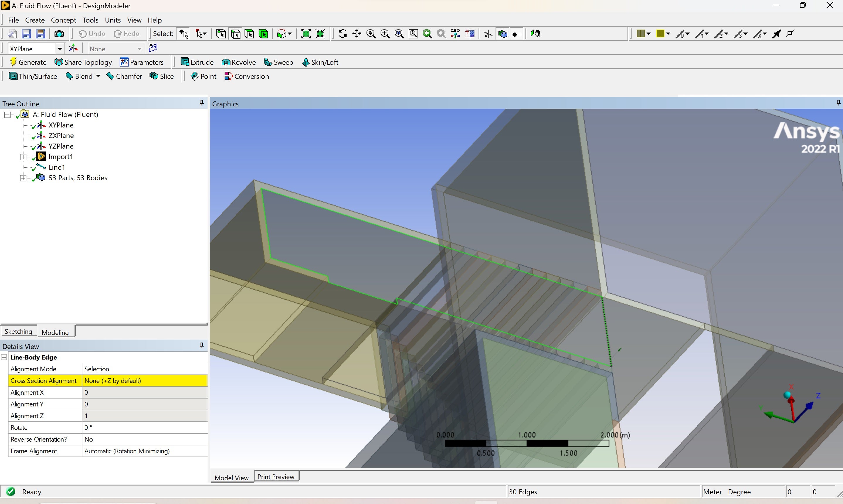843x504 pixels.
Task: Open the XYPlane plane dropdown
Action: click(x=60, y=49)
